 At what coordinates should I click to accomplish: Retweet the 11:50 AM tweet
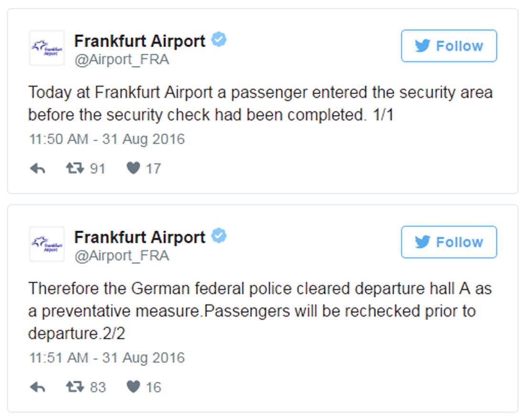pos(75,168)
